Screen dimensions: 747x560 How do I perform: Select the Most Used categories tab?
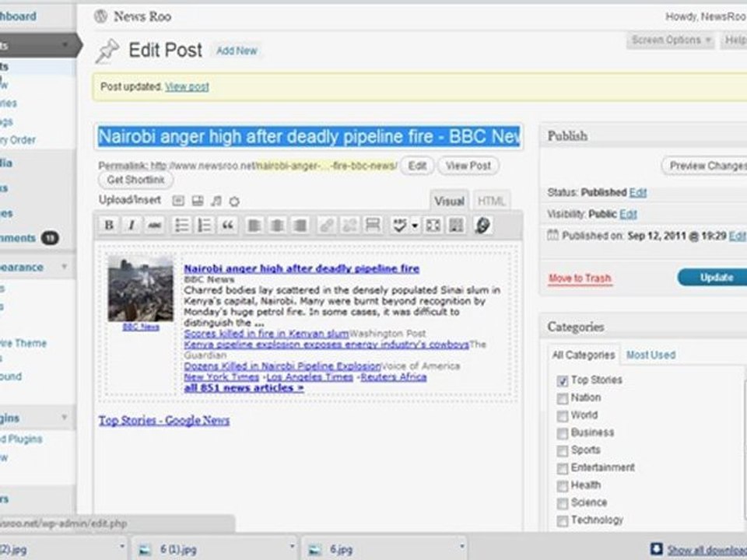[x=651, y=355]
